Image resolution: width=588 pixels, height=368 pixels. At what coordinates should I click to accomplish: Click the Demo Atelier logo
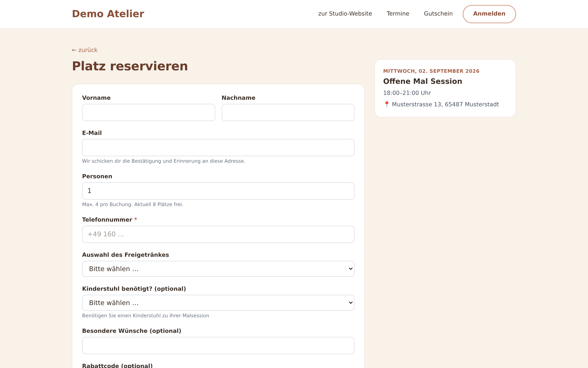point(108,14)
